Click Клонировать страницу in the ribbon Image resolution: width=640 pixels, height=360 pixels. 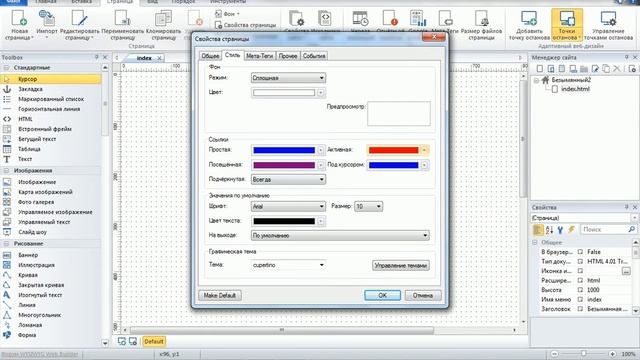pyautogui.click(x=163, y=24)
